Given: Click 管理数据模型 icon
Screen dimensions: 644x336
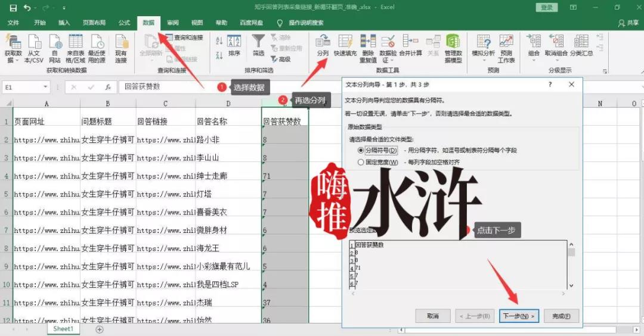Looking at the screenshot, I should 453,42.
